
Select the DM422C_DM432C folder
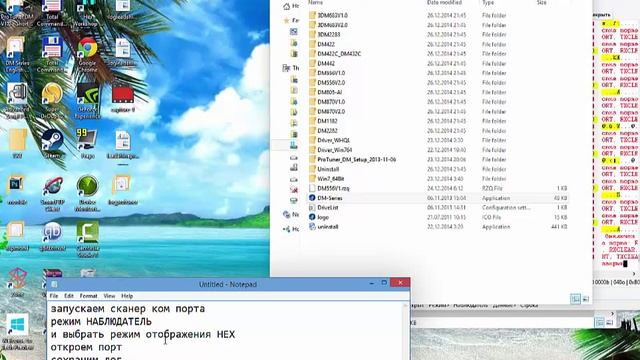[x=438, y=54]
